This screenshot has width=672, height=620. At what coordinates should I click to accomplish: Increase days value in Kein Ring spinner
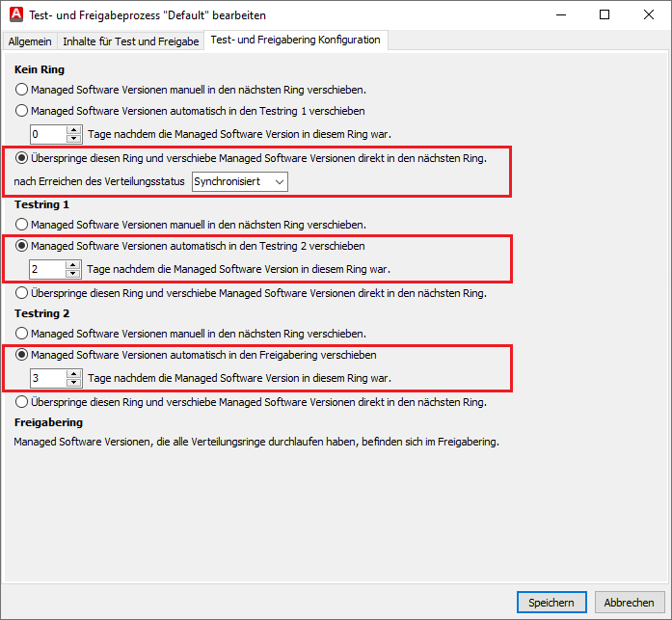pyautogui.click(x=74, y=130)
